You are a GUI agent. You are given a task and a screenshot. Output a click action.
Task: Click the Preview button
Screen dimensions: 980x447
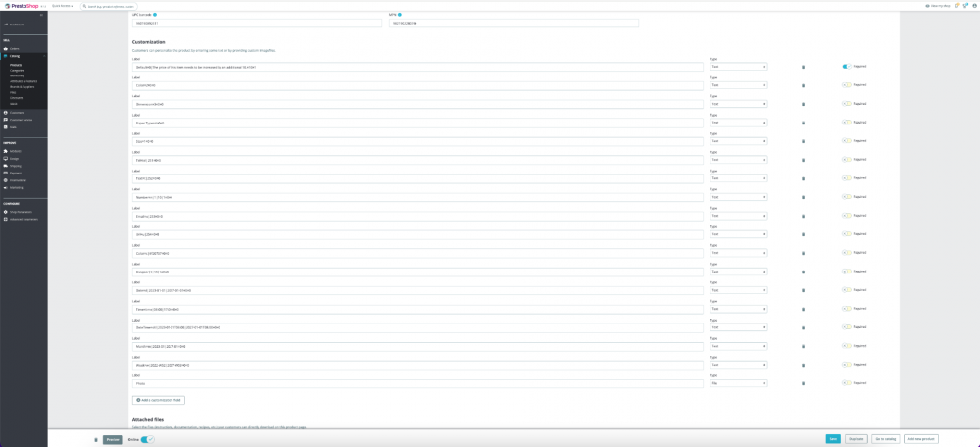113,439
